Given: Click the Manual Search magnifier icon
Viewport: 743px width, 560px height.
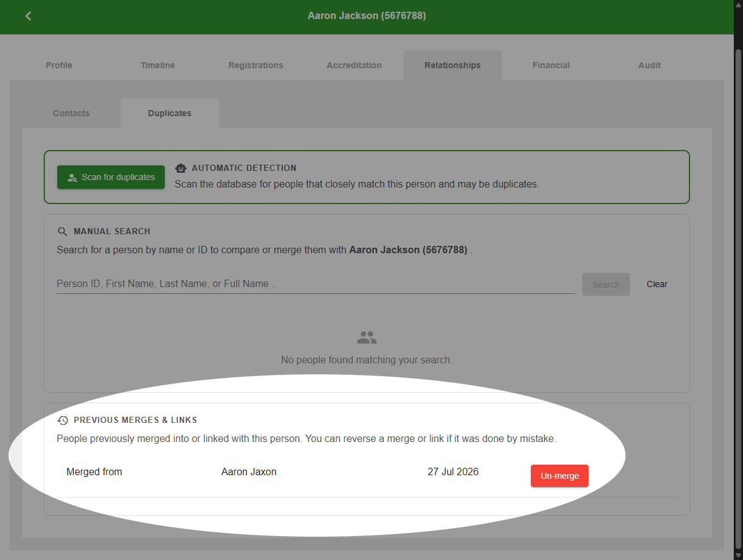Looking at the screenshot, I should [62, 232].
